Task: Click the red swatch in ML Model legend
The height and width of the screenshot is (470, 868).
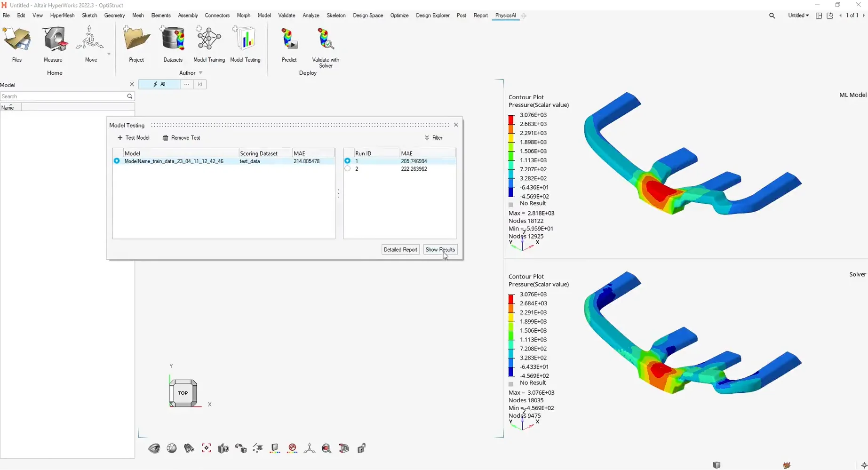Action: pos(511,119)
